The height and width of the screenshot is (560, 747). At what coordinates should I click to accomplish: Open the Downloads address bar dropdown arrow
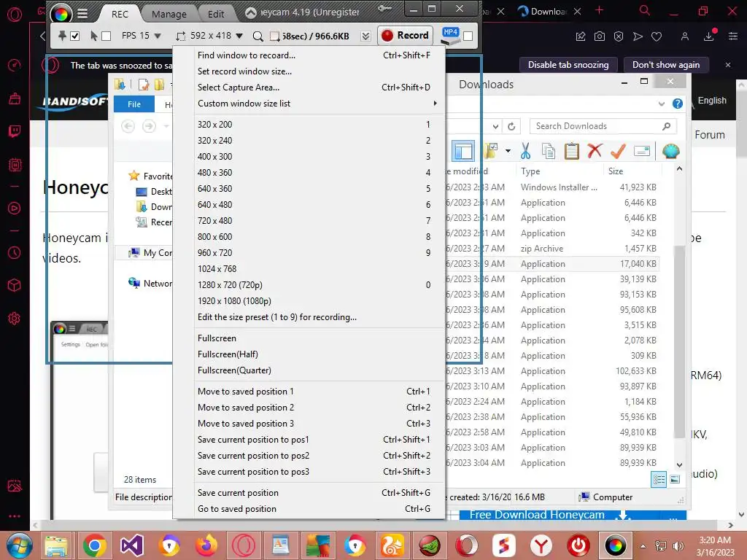496,126
